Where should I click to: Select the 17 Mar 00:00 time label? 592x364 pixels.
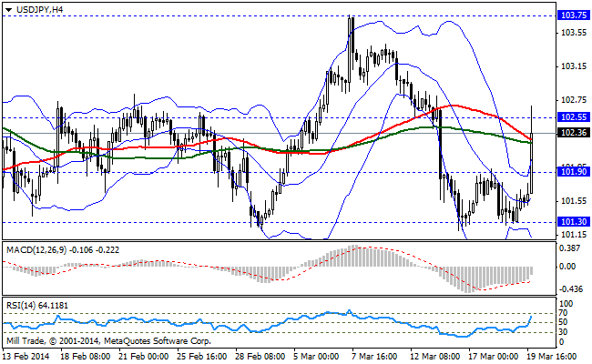tap(494, 356)
